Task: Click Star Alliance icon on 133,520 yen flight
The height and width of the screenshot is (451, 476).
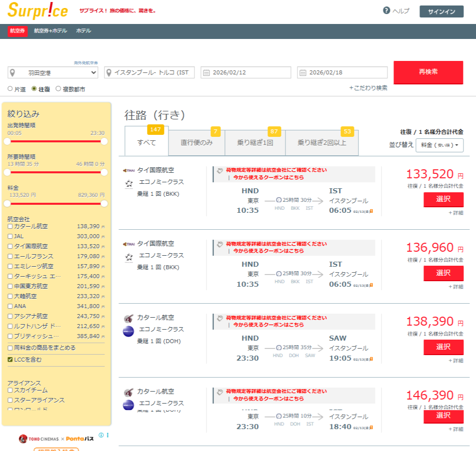Action: pyautogui.click(x=129, y=183)
